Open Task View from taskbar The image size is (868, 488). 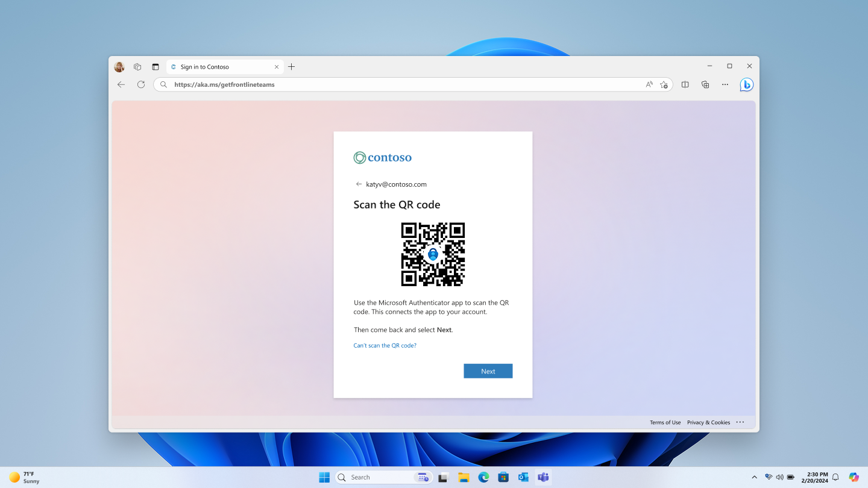pyautogui.click(x=444, y=477)
